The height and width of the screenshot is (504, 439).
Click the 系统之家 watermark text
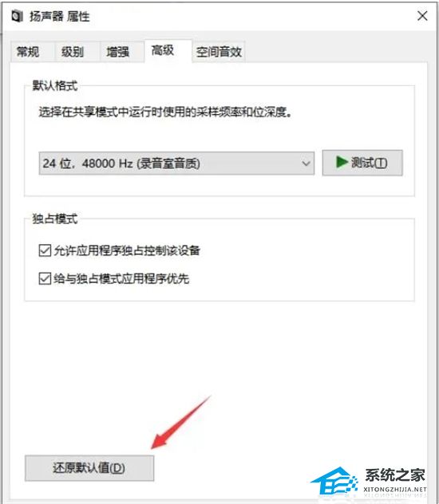tap(395, 475)
